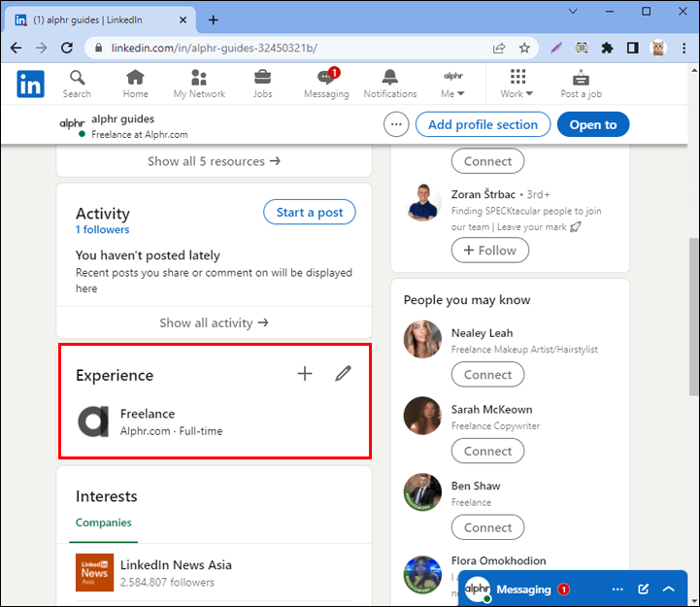Click Zoran Štrbac profile photo
Viewport: 700px width, 607px height.
(x=422, y=201)
